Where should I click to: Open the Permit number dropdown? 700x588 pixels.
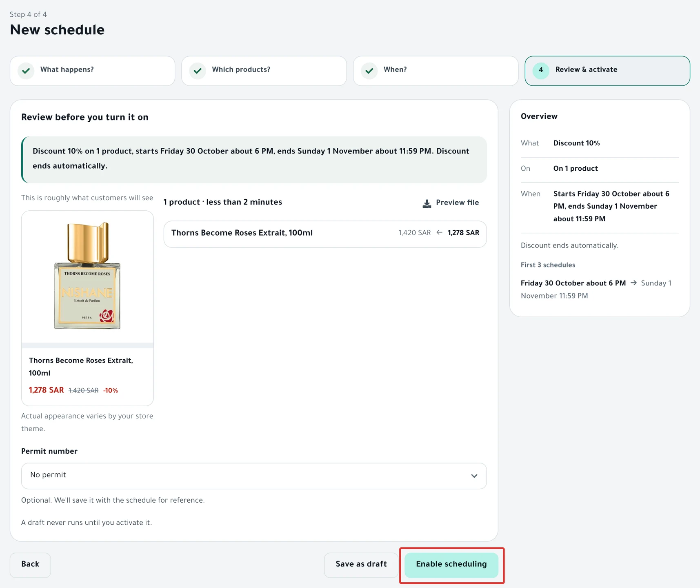pyautogui.click(x=254, y=476)
